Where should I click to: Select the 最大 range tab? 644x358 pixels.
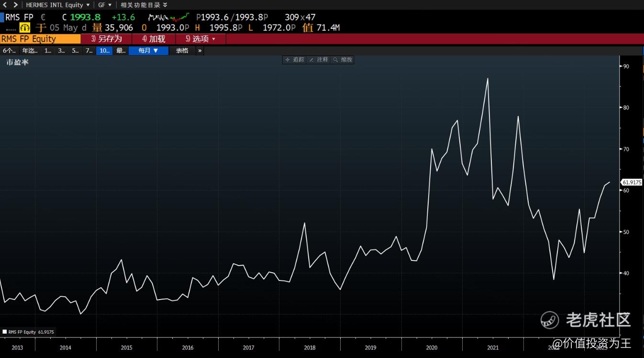[x=121, y=51]
